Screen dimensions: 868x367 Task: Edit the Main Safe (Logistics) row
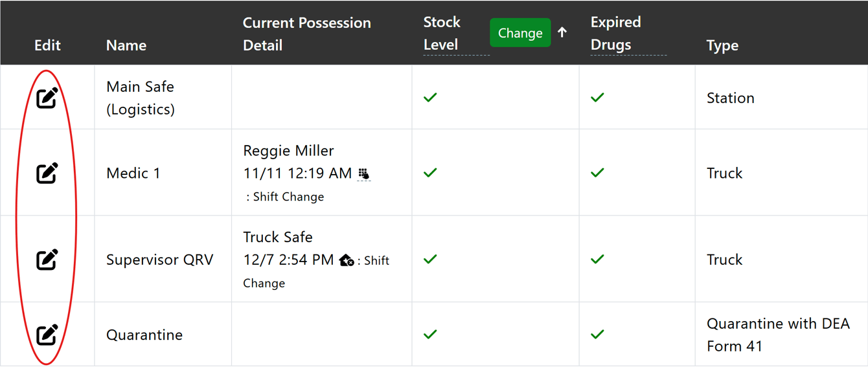47,98
